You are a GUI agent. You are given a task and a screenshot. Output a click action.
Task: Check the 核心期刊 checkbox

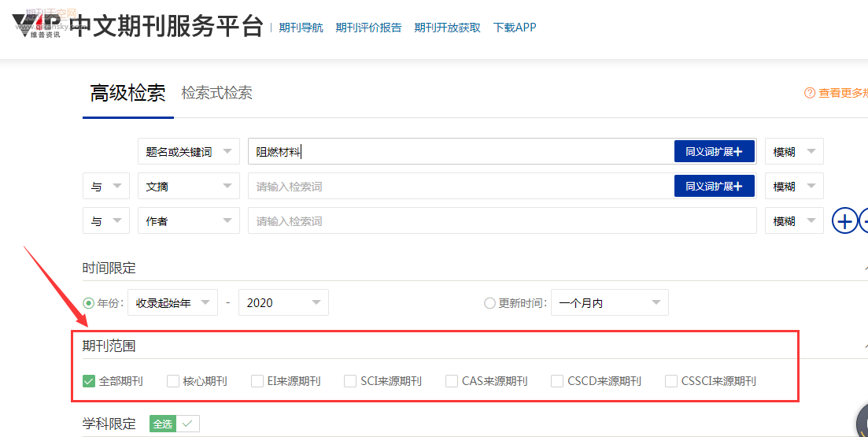coord(173,381)
